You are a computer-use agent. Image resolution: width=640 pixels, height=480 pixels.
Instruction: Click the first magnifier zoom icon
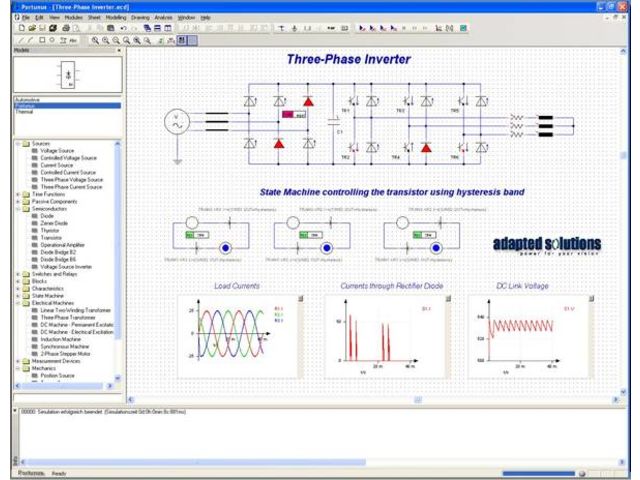click(95, 40)
